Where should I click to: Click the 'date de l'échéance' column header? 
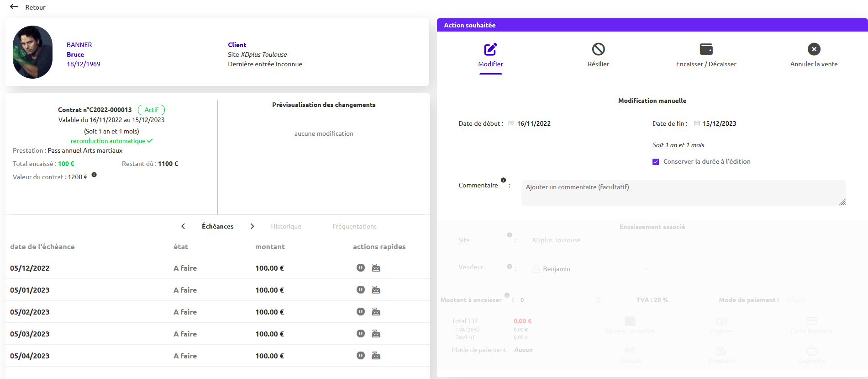click(42, 246)
